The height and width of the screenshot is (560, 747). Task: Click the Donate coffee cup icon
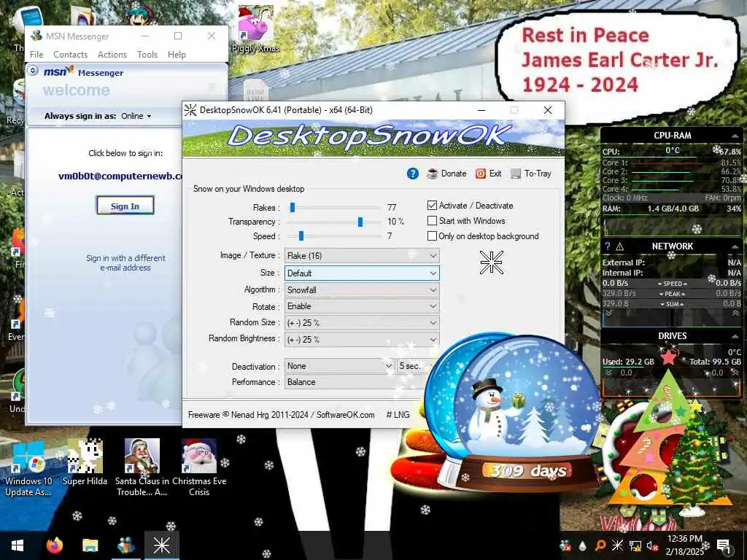[x=433, y=174]
